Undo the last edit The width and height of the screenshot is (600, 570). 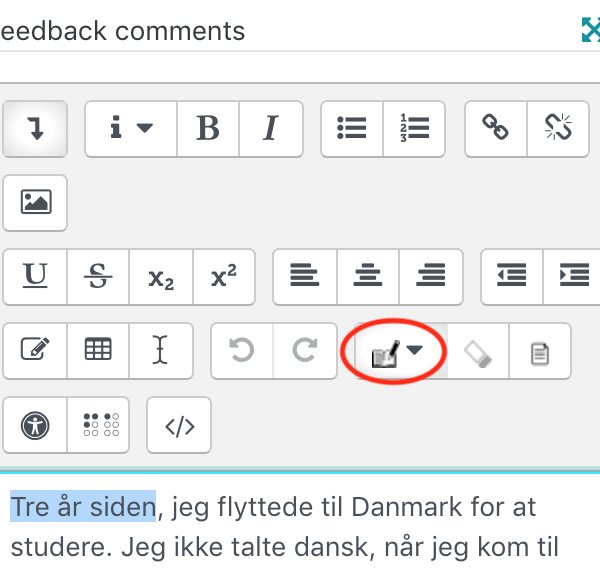pyautogui.click(x=242, y=350)
